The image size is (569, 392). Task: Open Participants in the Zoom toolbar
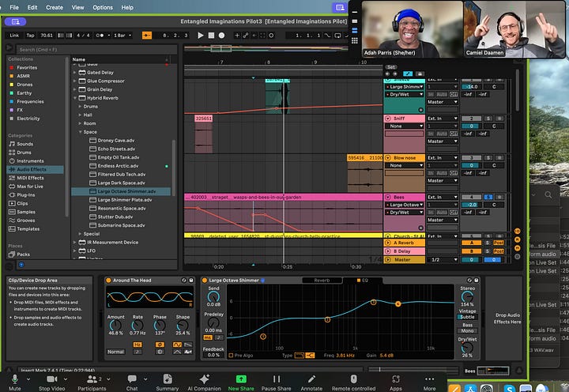click(92, 383)
